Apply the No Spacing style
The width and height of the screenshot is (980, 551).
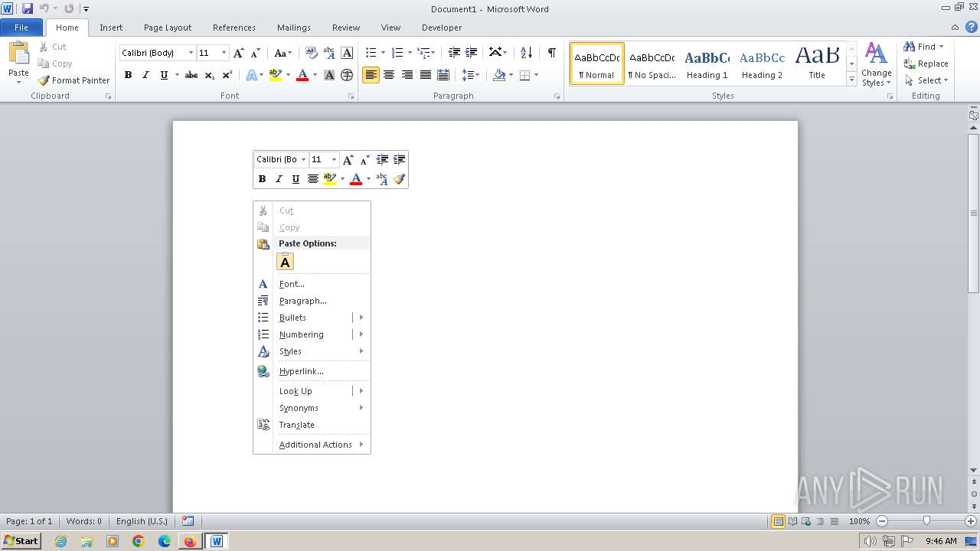652,64
